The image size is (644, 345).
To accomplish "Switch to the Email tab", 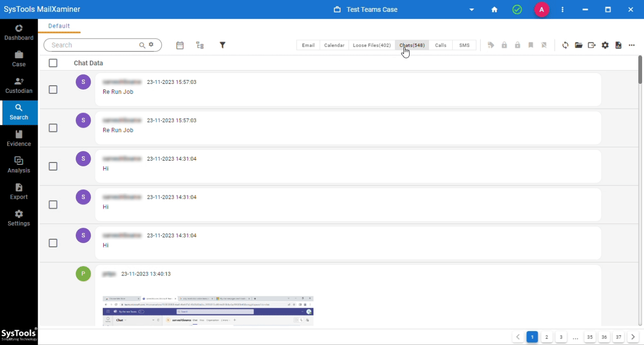I will click(308, 45).
